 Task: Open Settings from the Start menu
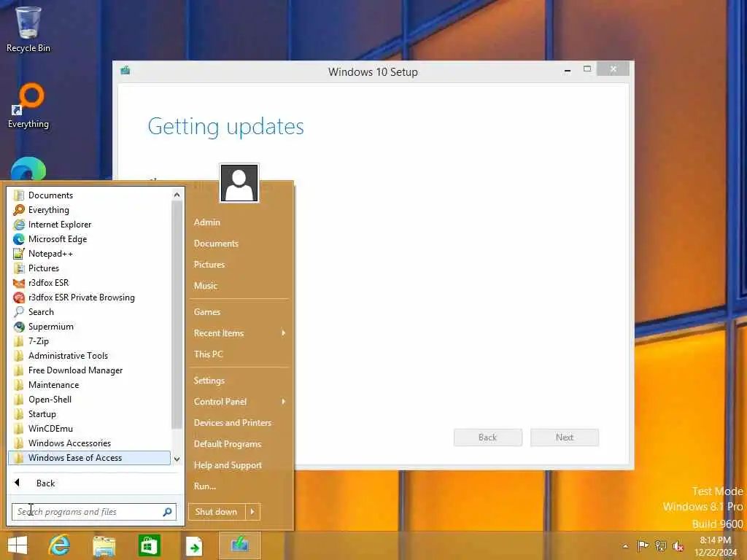point(239,381)
